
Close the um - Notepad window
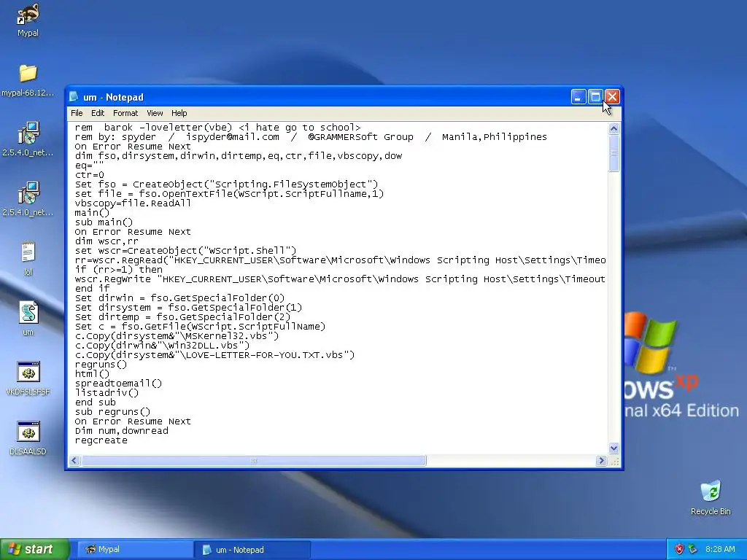(x=612, y=97)
